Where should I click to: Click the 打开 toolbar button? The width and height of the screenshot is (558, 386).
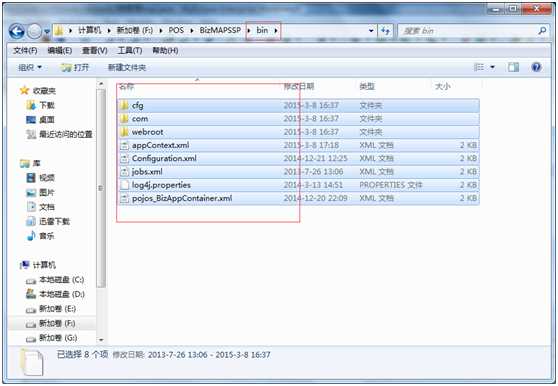pos(75,67)
